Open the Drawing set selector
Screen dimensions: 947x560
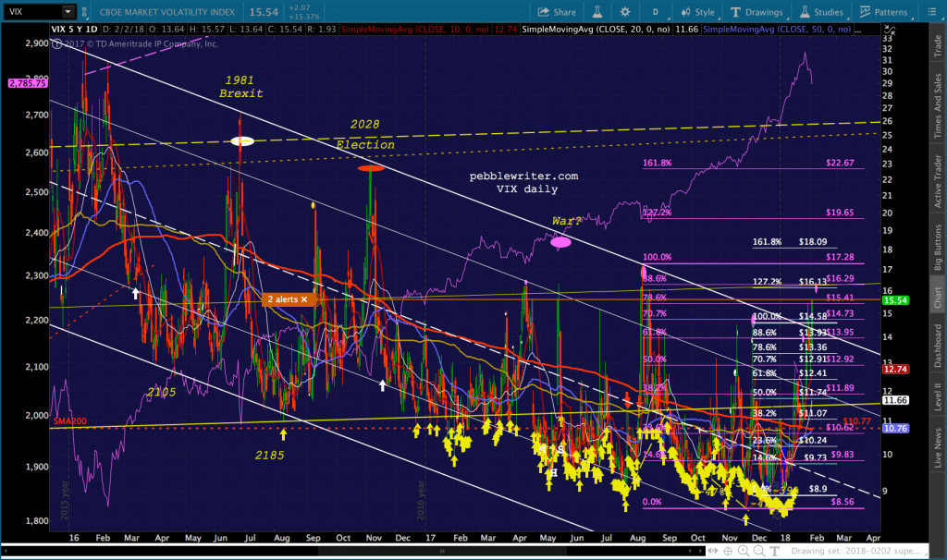point(855,551)
